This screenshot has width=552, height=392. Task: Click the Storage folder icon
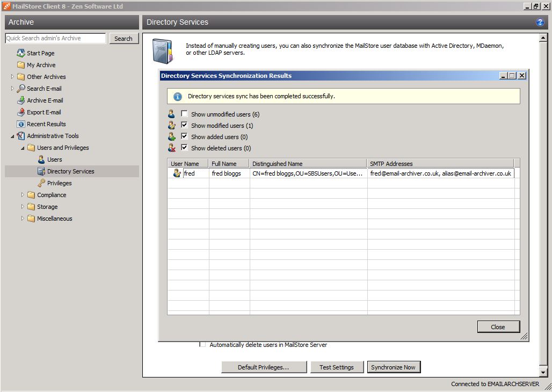(31, 207)
